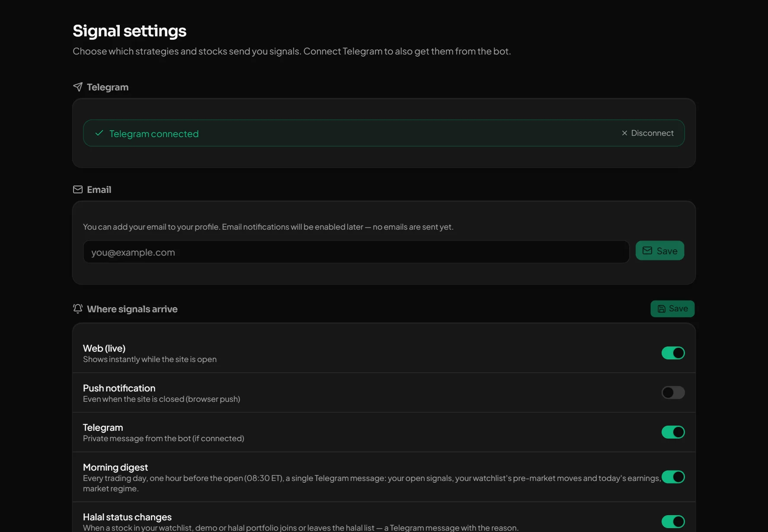
Task: Switch off the Halal status changes toggle
Action: tap(673, 522)
